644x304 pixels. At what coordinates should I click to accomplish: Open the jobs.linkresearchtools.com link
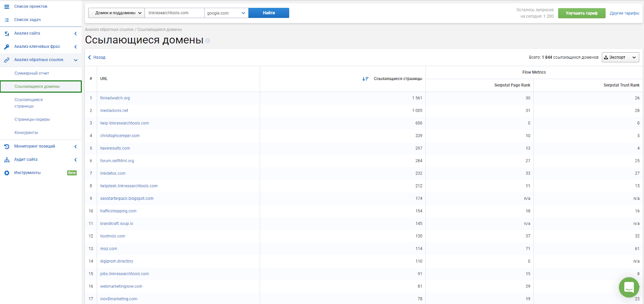point(124,274)
